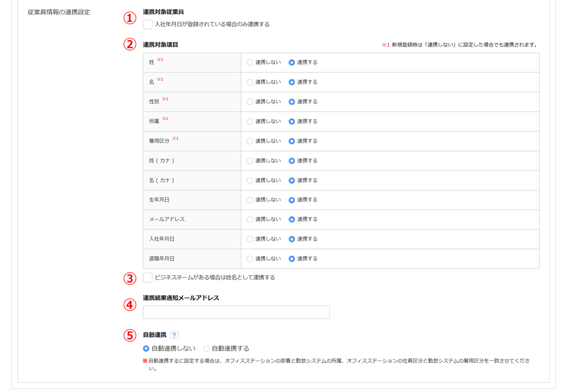
Task: Pick 連携しない for 生年月日
Action: [x=250, y=200]
